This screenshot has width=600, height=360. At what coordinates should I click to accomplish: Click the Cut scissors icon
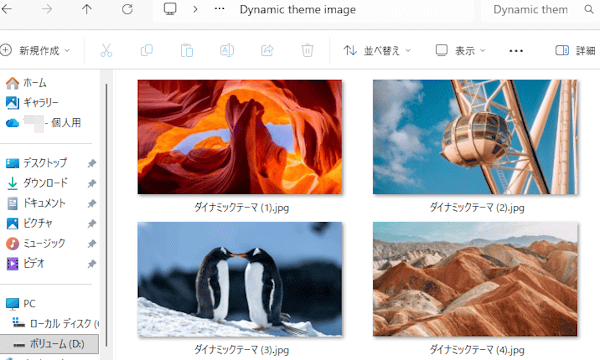(106, 50)
